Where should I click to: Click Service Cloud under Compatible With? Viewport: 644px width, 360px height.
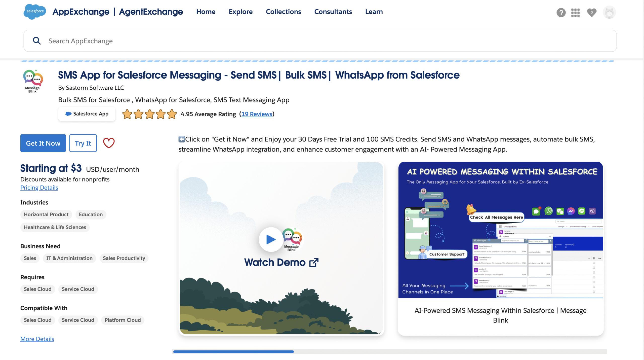click(x=78, y=320)
